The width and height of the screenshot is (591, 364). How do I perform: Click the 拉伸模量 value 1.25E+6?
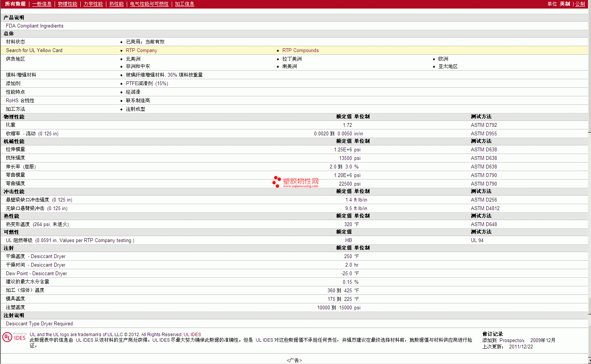point(343,149)
